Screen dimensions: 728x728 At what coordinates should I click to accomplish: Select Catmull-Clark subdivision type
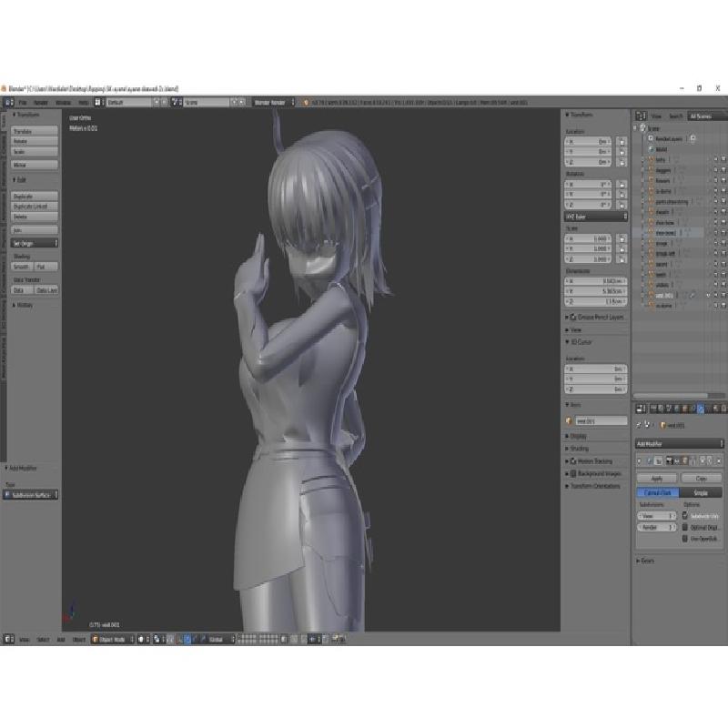coord(657,492)
